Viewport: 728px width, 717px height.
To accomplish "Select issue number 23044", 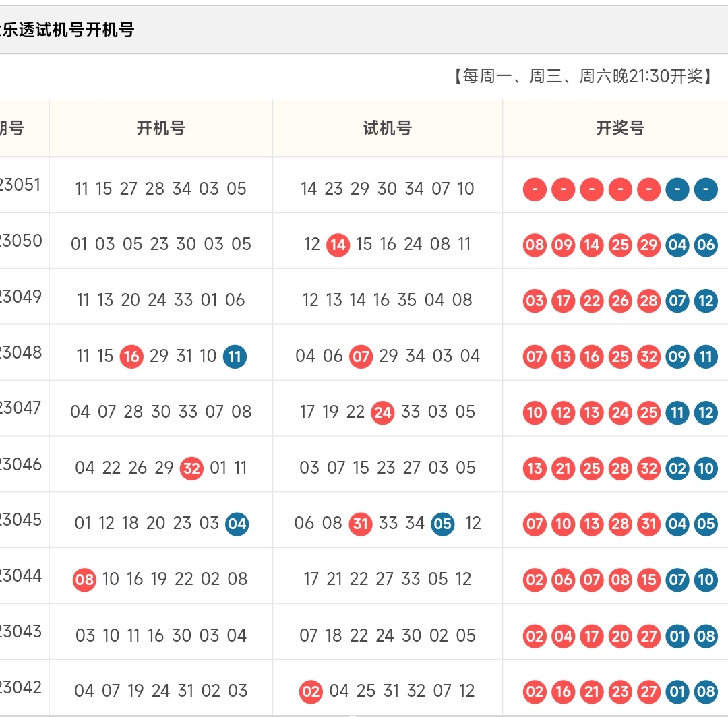I will point(21,575).
